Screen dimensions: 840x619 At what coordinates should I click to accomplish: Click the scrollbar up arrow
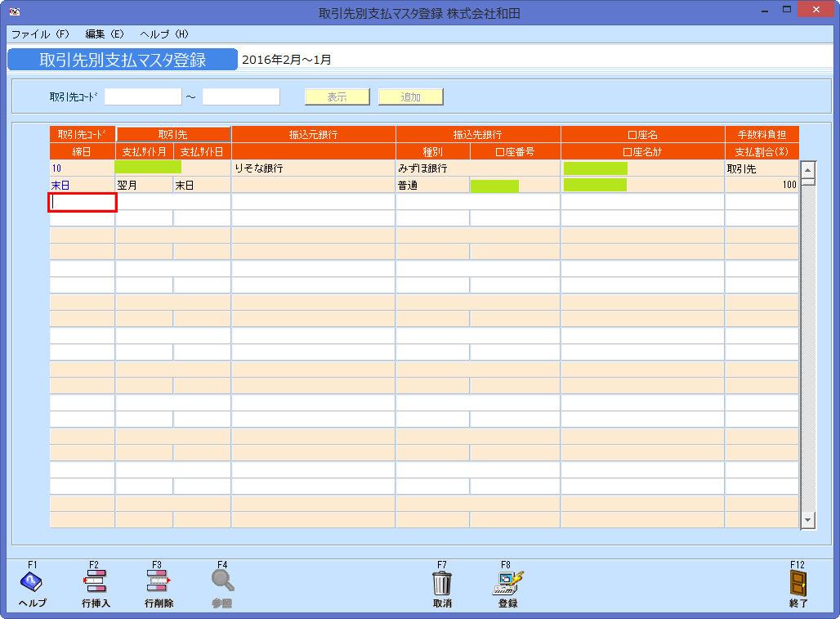(806, 169)
